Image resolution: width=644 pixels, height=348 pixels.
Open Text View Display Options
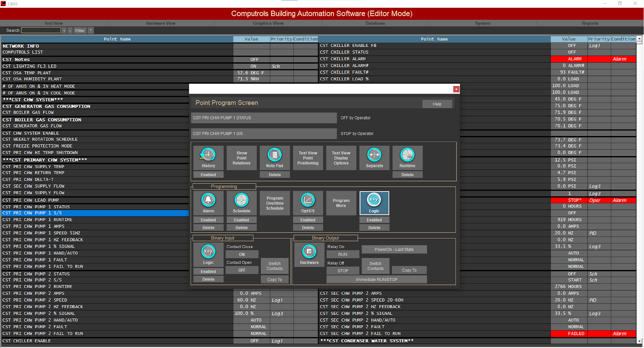(x=341, y=158)
